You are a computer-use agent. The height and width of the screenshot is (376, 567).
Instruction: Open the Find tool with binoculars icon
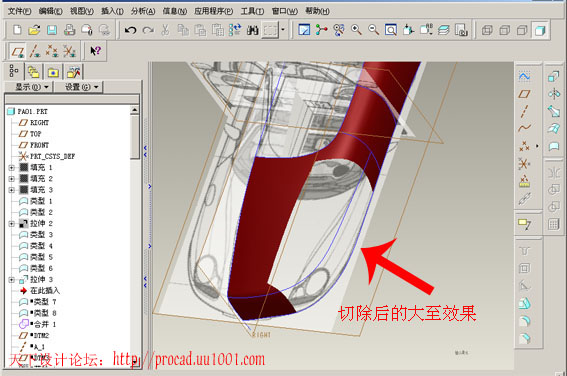(252, 30)
